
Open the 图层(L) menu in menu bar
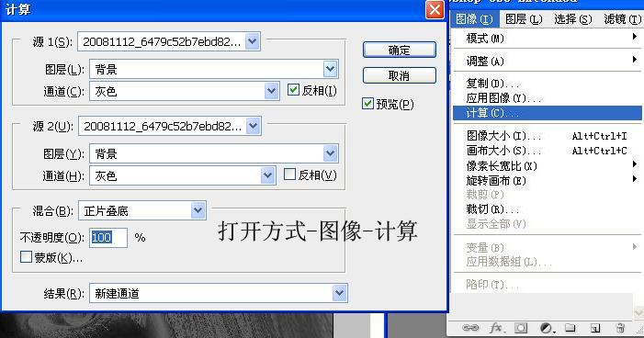point(524,19)
